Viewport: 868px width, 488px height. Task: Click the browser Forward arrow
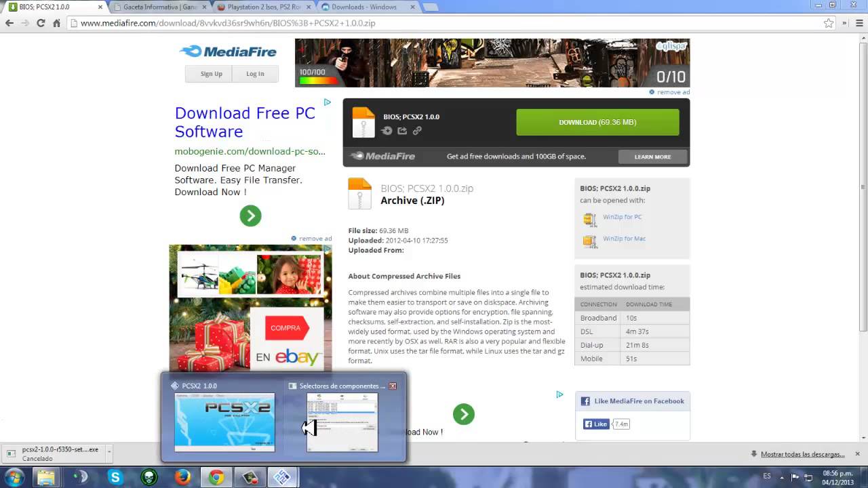pyautogui.click(x=25, y=23)
